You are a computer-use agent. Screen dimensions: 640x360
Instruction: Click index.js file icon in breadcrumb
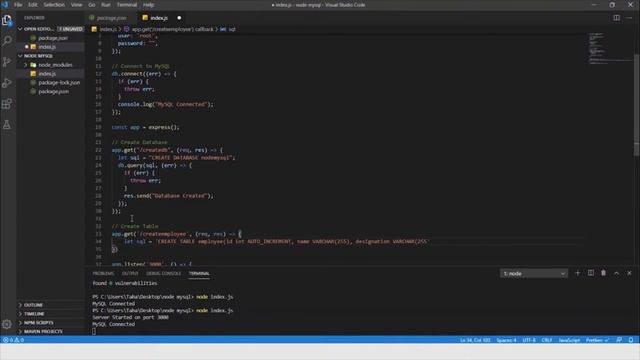pyautogui.click(x=94, y=29)
